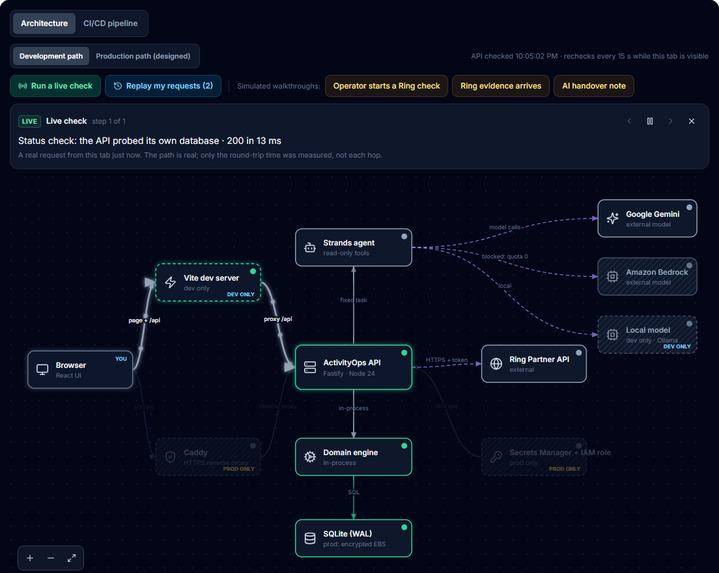Click the live check broadcast icon

[22, 86]
